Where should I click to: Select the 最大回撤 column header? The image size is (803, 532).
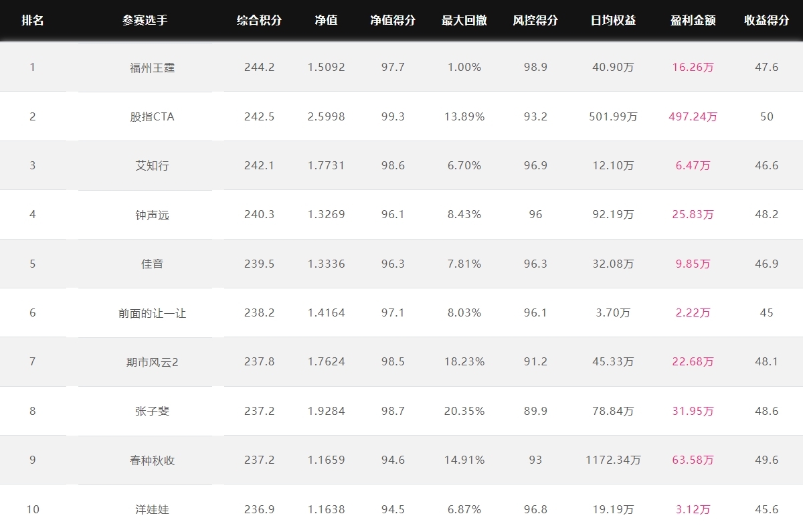pyautogui.click(x=464, y=20)
